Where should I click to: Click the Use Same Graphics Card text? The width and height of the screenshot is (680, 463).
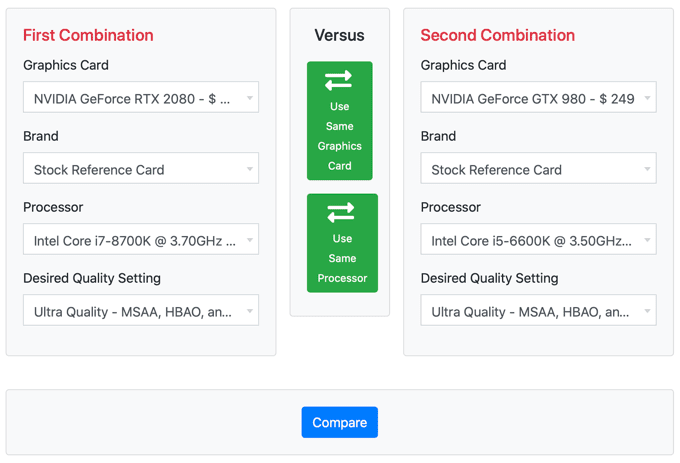(x=340, y=136)
